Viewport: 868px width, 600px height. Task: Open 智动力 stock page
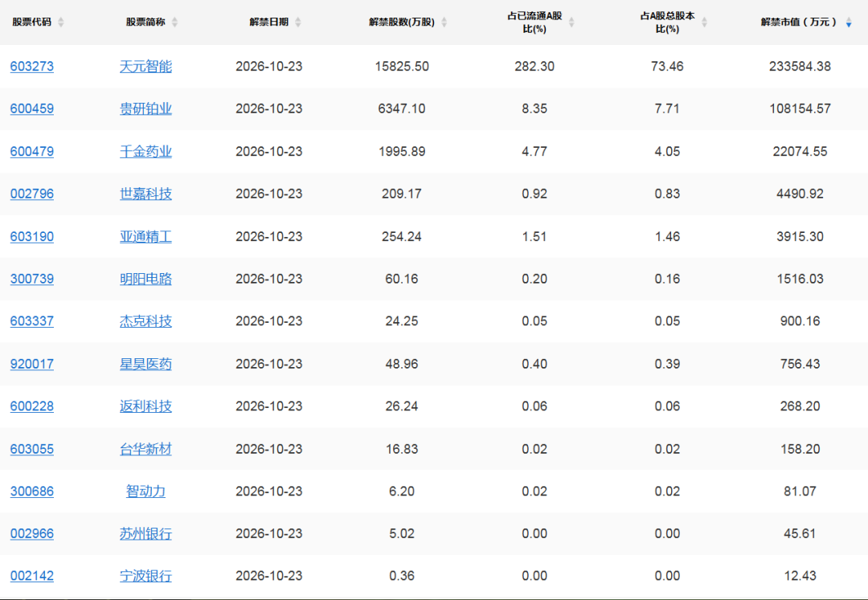[x=145, y=491]
